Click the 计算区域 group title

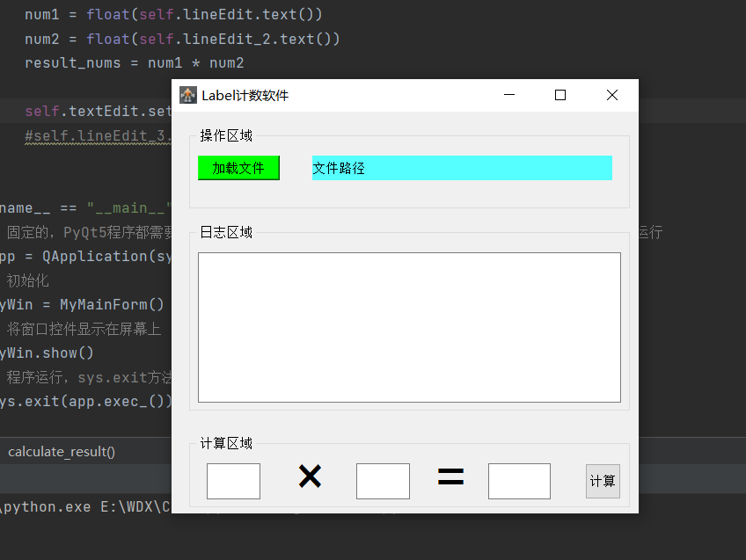click(x=226, y=444)
